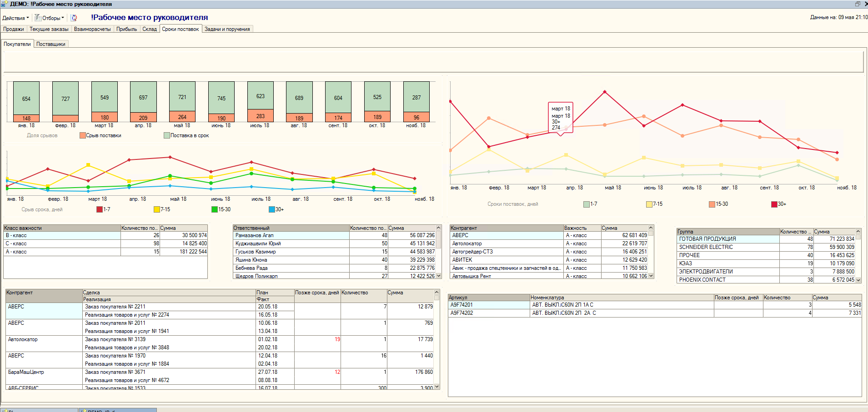The height and width of the screenshot is (412, 868).
Task: Open the Действия dropdown menu
Action: coord(15,18)
